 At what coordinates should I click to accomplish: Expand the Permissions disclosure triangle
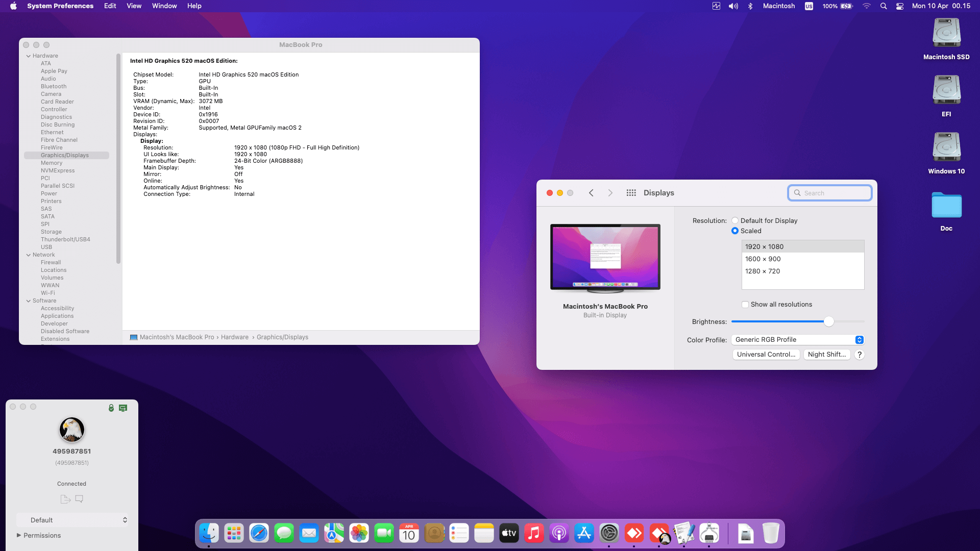pyautogui.click(x=19, y=535)
